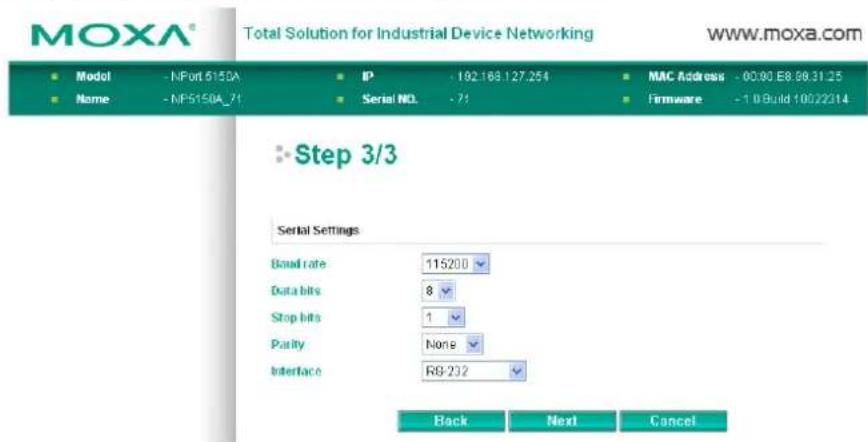The height and width of the screenshot is (442, 868).
Task: Open the Baud rate dropdown
Action: point(456,264)
